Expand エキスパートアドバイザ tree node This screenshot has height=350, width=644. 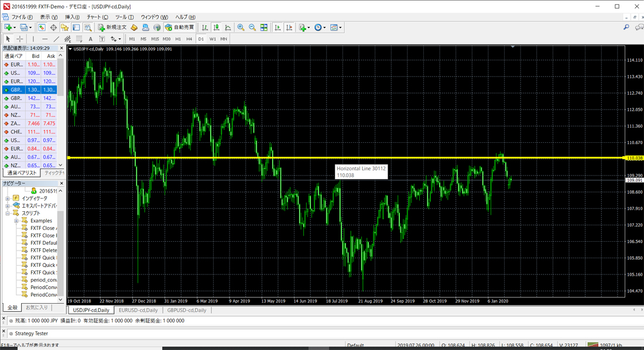(8, 206)
